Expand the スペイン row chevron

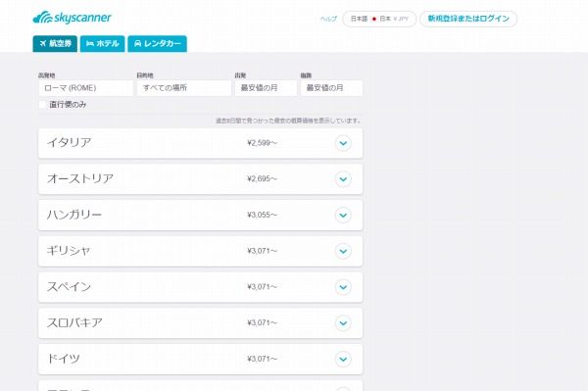[x=343, y=287]
